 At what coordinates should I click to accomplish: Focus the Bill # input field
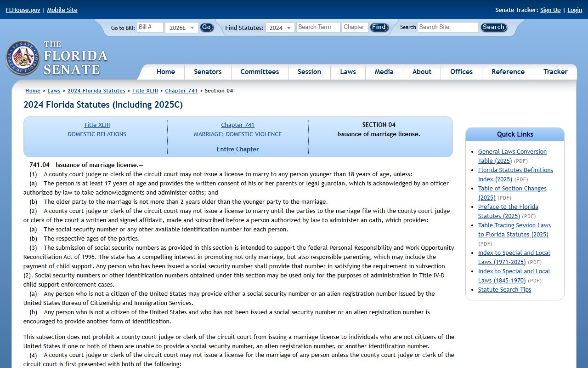coord(150,27)
